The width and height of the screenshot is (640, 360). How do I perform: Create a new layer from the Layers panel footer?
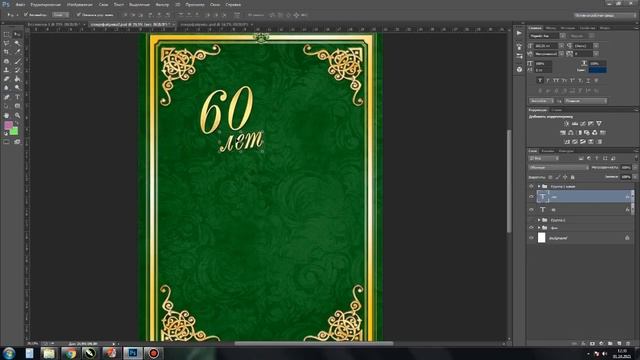(619, 344)
